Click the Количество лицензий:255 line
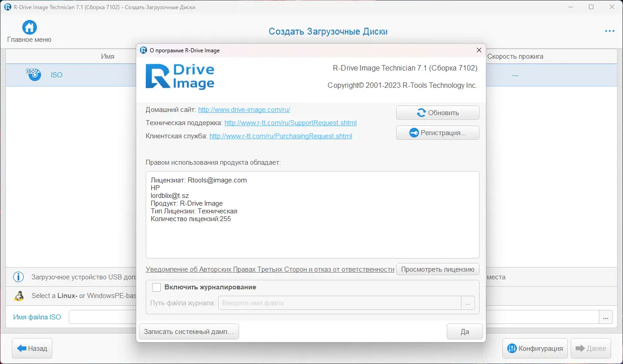 [191, 219]
